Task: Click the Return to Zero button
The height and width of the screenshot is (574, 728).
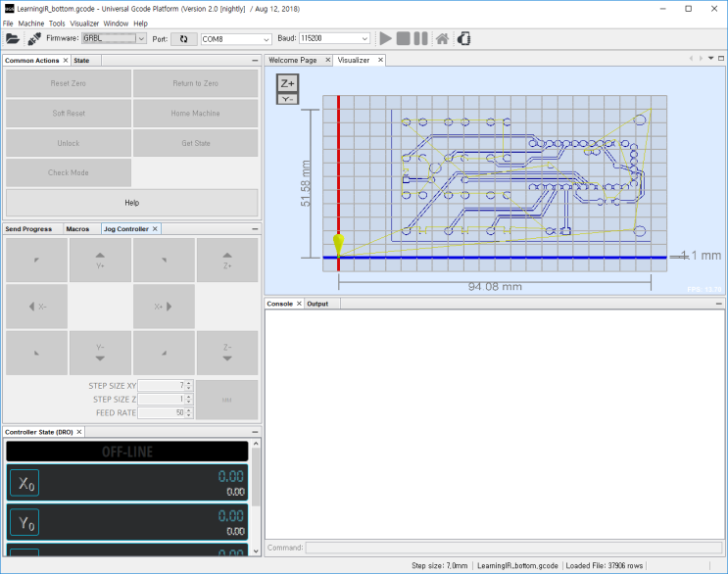Action: [195, 83]
